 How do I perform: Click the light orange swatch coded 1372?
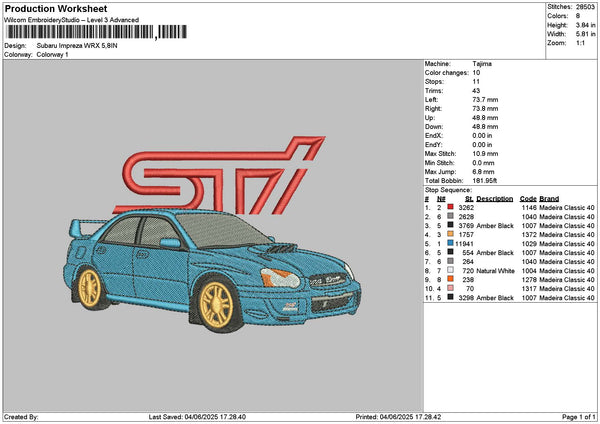(x=452, y=234)
